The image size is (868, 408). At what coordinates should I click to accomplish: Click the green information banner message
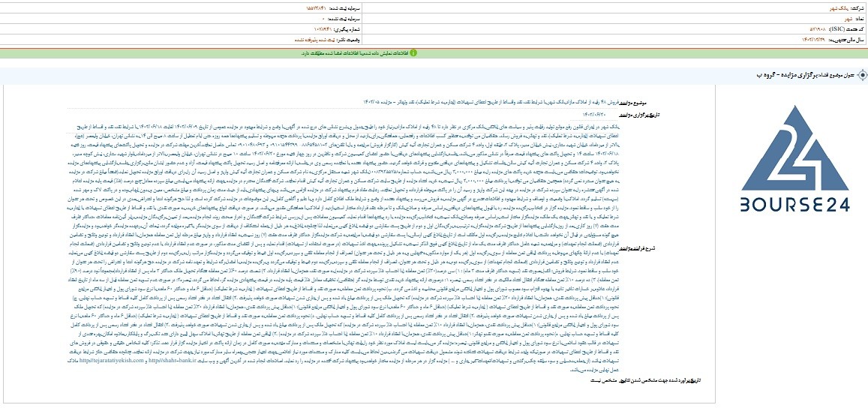(x=359, y=53)
